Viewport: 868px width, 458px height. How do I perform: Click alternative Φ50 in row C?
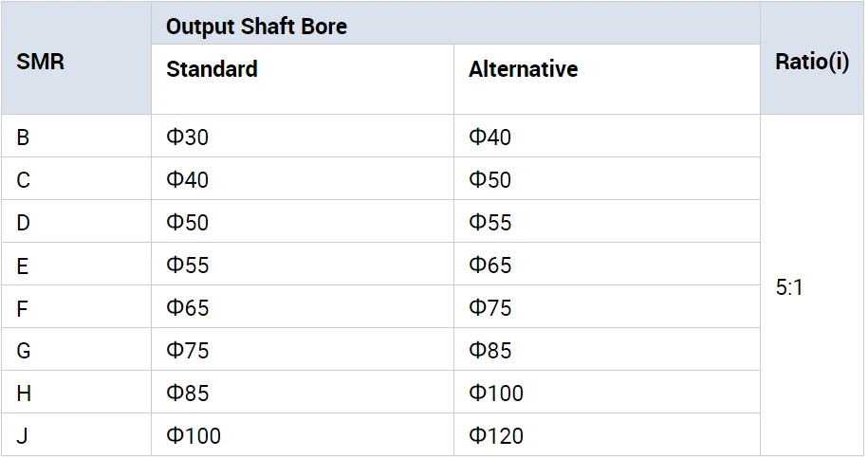click(x=607, y=178)
